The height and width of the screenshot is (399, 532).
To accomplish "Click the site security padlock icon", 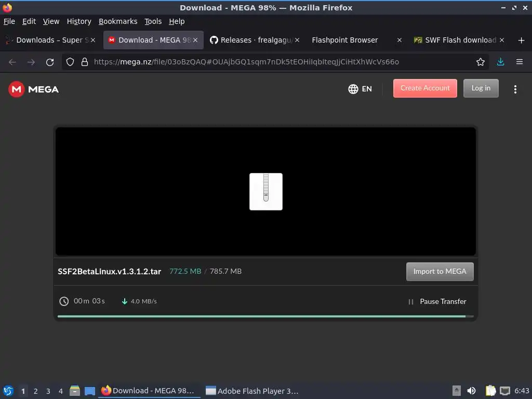I will coord(85,62).
